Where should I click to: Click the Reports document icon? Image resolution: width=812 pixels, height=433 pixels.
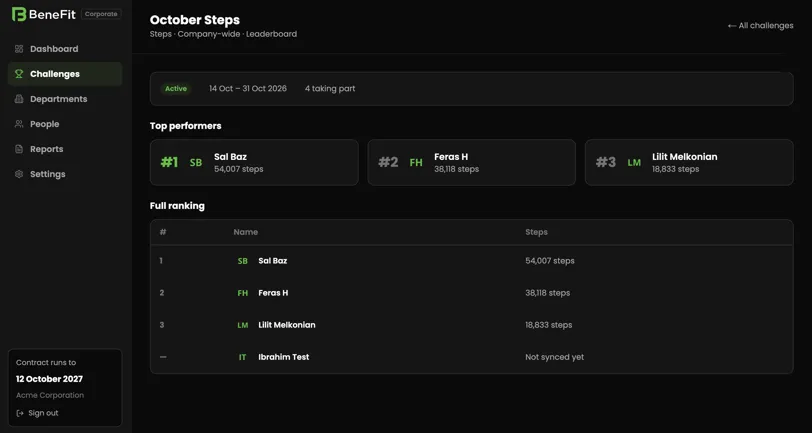(x=19, y=149)
